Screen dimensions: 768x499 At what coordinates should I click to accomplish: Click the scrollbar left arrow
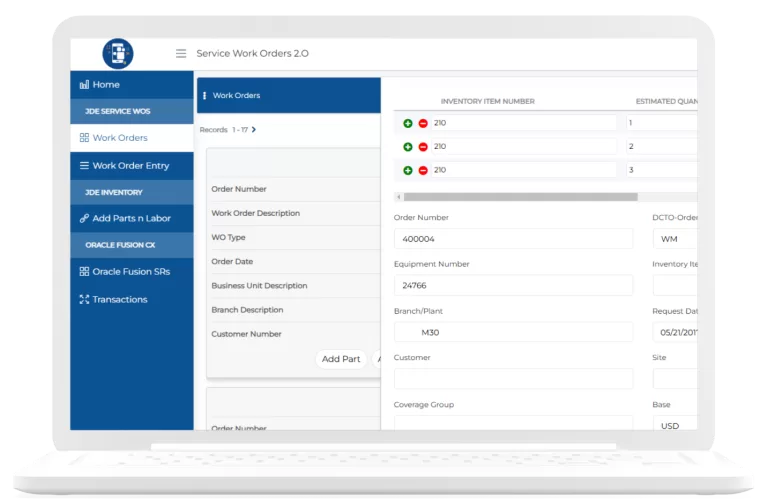tap(399, 197)
